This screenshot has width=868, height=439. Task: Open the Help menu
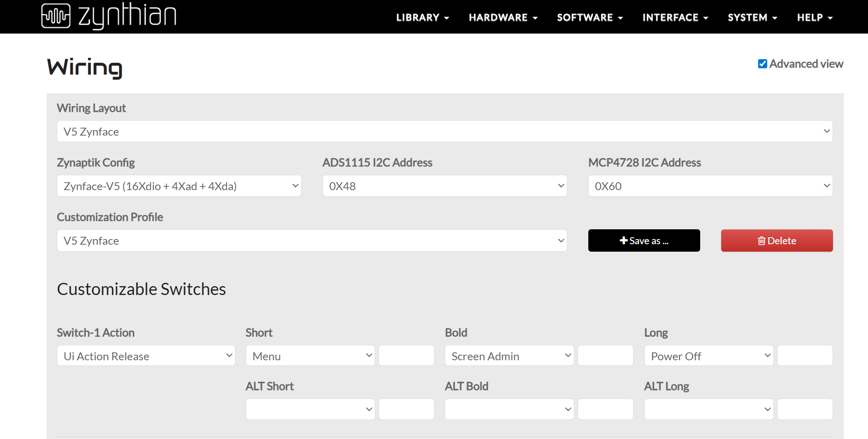click(x=814, y=18)
